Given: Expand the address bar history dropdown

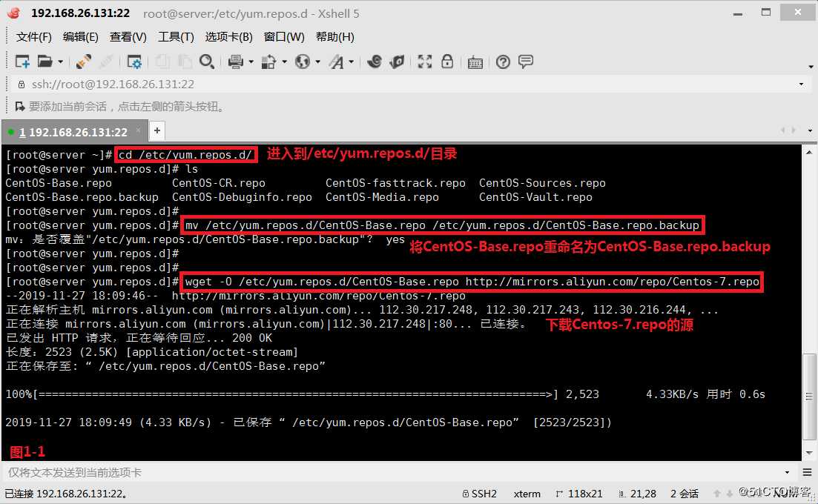Looking at the screenshot, I should point(801,84).
